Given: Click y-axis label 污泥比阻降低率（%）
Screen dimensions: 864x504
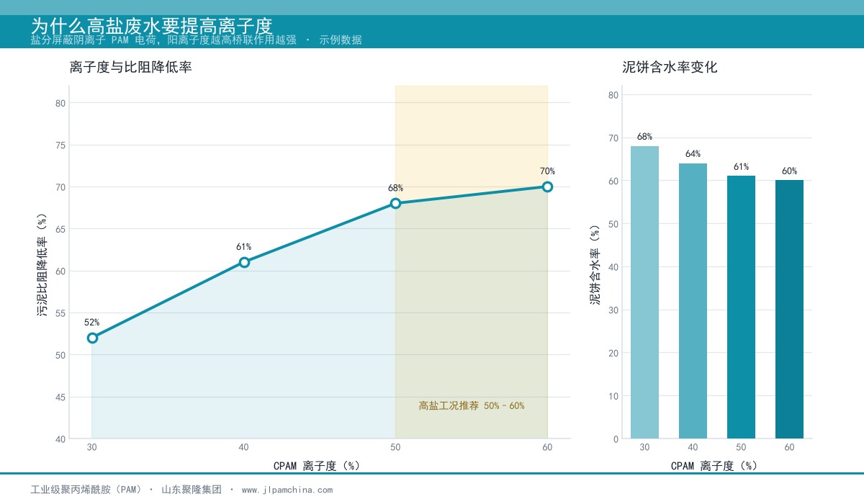Looking at the screenshot, I should point(42,265).
